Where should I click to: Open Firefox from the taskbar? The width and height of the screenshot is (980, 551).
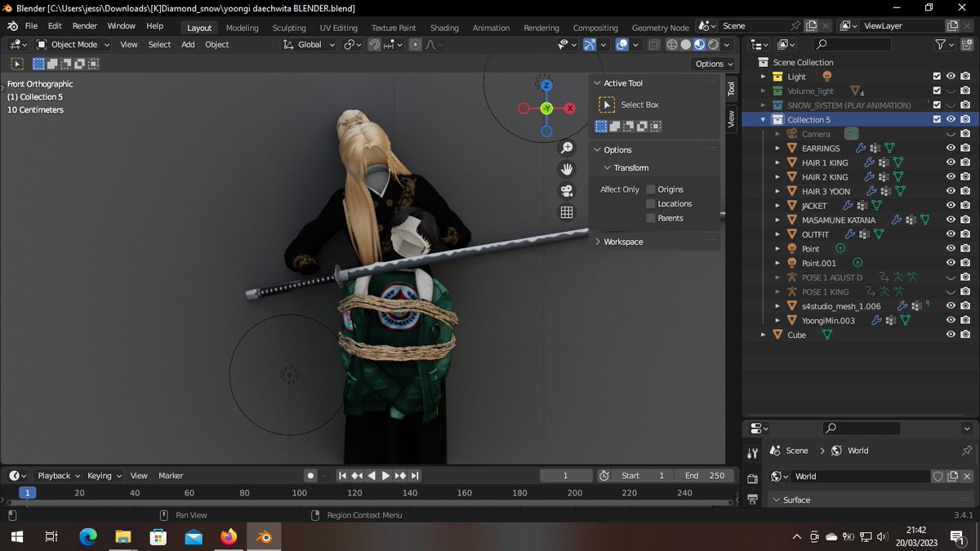coord(229,536)
